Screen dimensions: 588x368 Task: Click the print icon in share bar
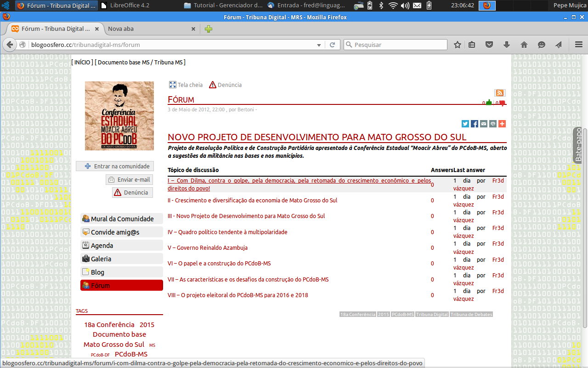point(493,123)
